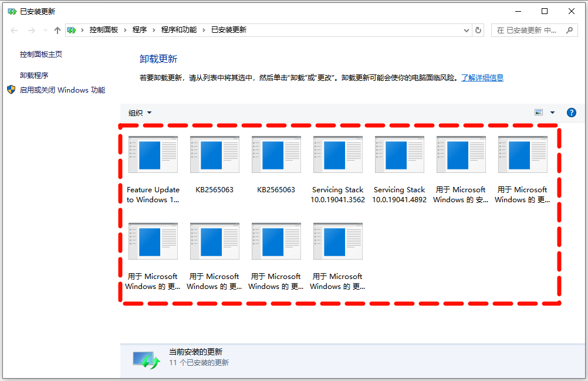Select the Feature Update to Windows icon
Screen dimensions: 588x381
point(153,154)
